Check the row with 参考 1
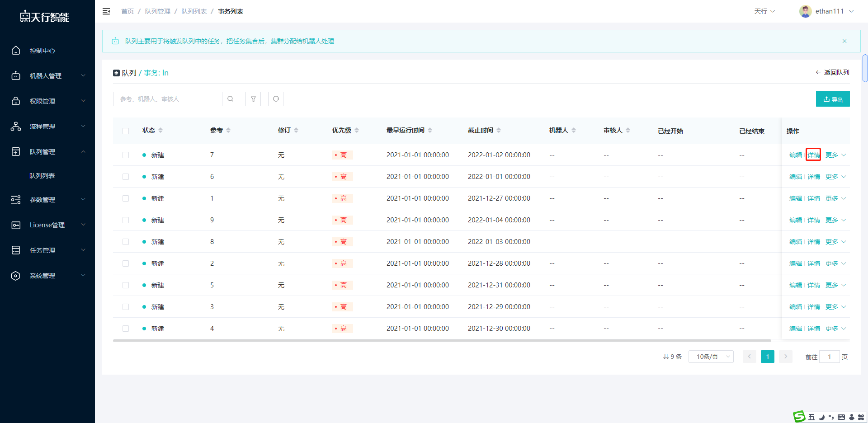 coord(126,198)
